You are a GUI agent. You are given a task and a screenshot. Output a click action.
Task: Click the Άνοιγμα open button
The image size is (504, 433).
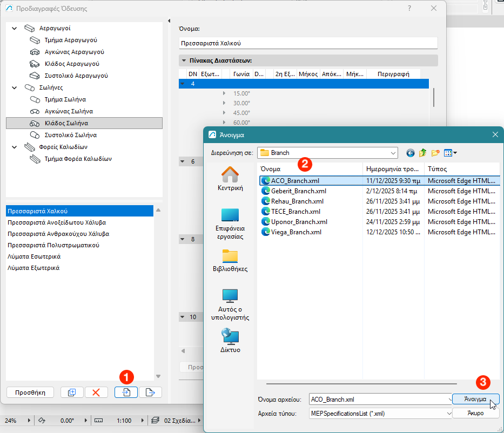(476, 399)
